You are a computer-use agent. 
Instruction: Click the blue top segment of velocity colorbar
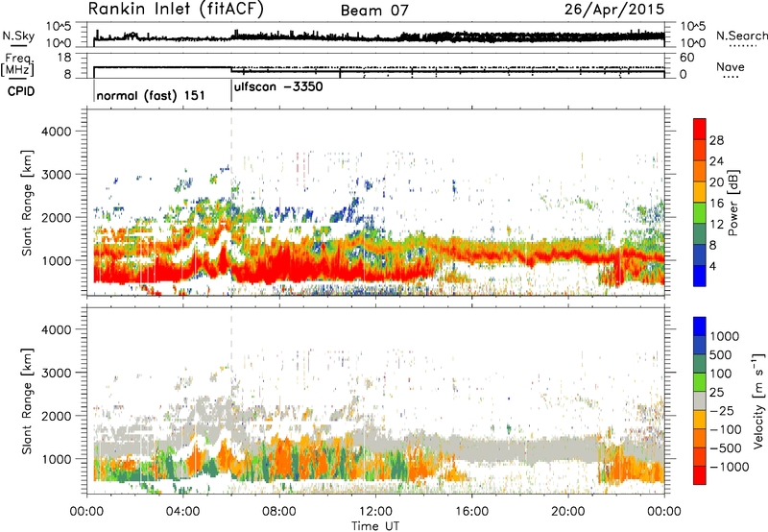(700, 326)
